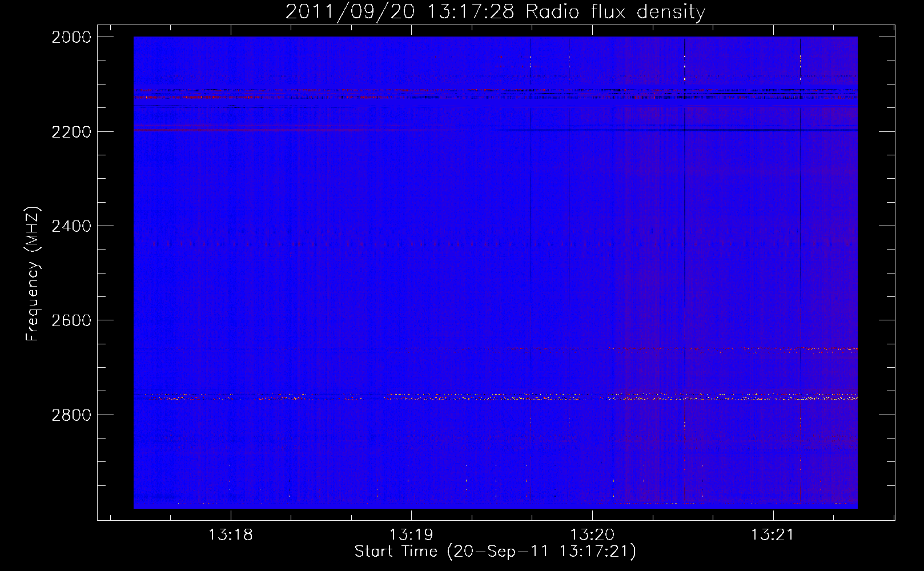Click the "Start Time (20-Sep-11 13:17:21)" axis label
The width and height of the screenshot is (924, 571).
tap(495, 552)
